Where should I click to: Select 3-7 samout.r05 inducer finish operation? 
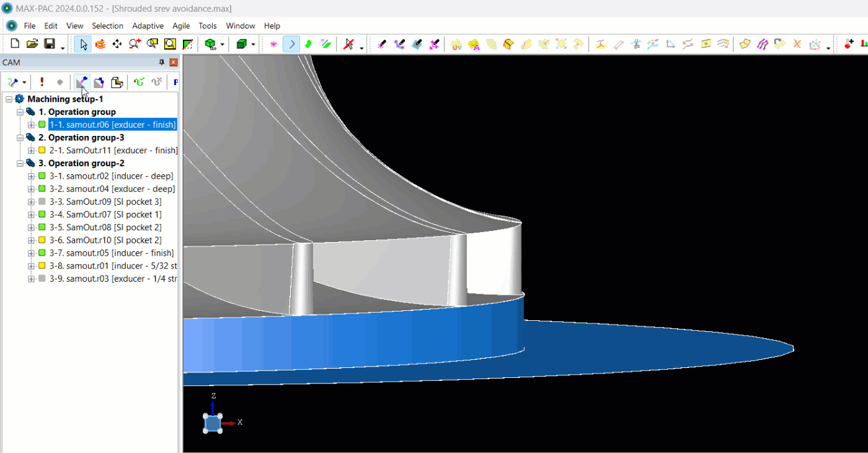[112, 253]
